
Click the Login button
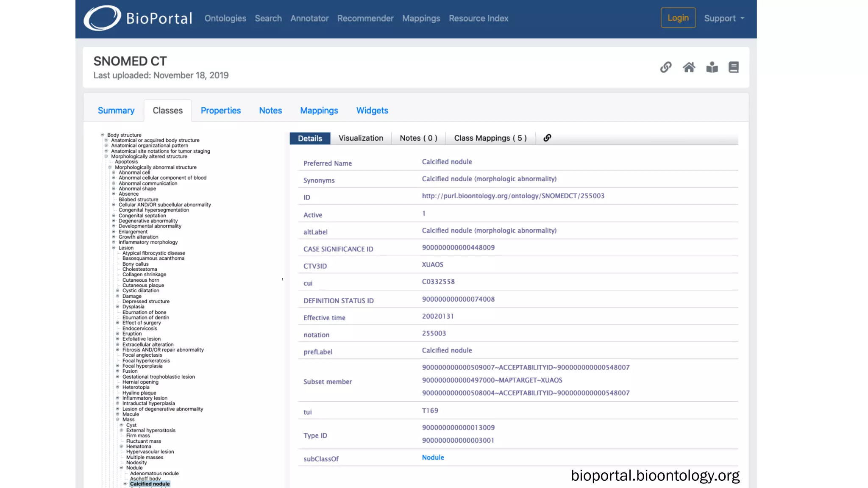[678, 18]
